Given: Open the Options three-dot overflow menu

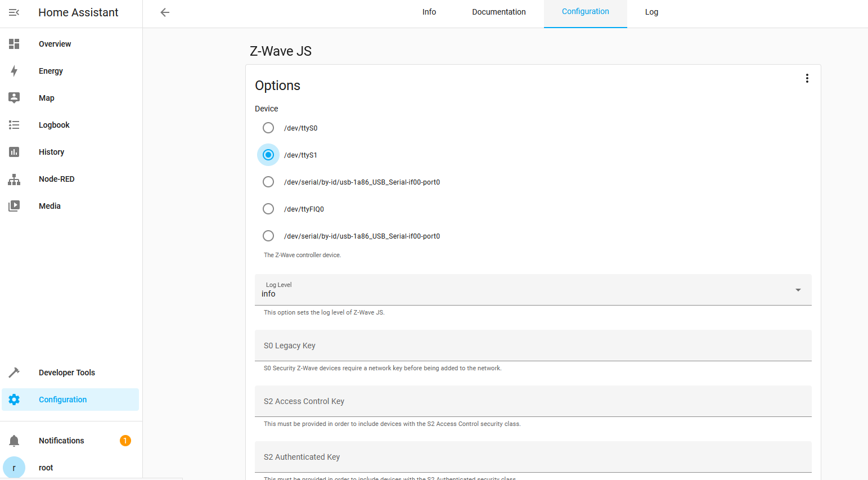Looking at the screenshot, I should point(807,78).
